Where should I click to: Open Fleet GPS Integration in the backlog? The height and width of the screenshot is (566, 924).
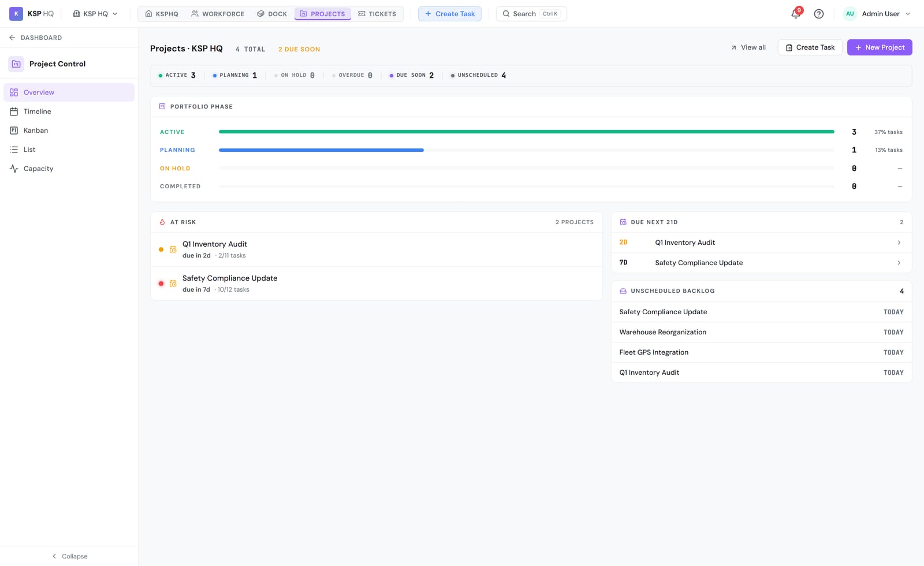pyautogui.click(x=761, y=352)
